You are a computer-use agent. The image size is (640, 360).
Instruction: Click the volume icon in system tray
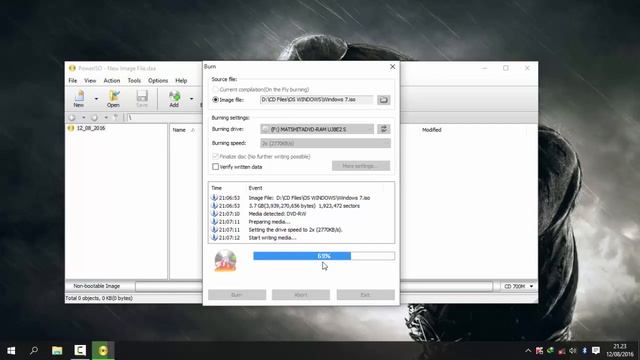click(573, 351)
